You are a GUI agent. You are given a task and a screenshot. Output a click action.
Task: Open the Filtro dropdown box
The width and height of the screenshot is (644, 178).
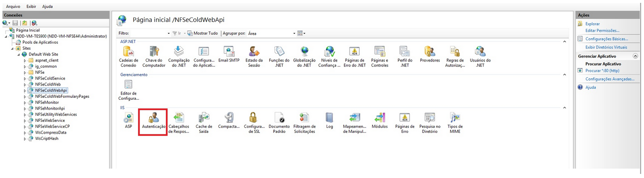click(x=150, y=33)
